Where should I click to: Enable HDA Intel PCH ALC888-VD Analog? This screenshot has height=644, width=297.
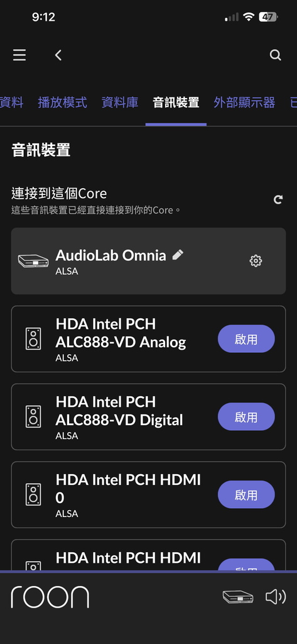(246, 339)
